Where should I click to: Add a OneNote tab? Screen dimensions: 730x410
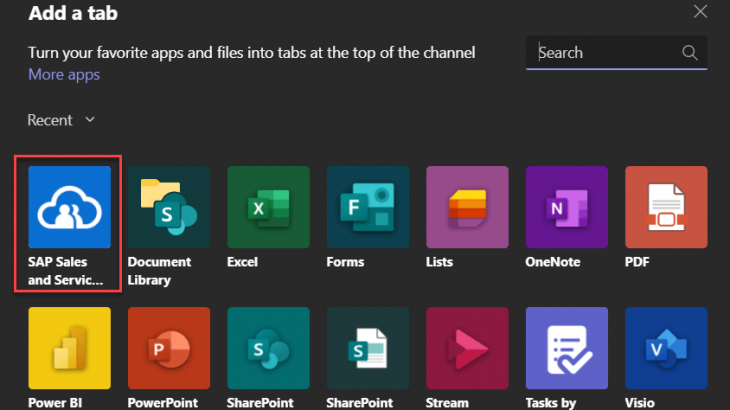[x=567, y=207]
